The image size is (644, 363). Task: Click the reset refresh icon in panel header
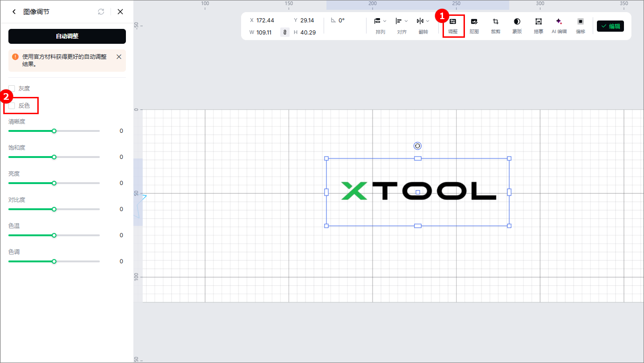[x=101, y=12]
